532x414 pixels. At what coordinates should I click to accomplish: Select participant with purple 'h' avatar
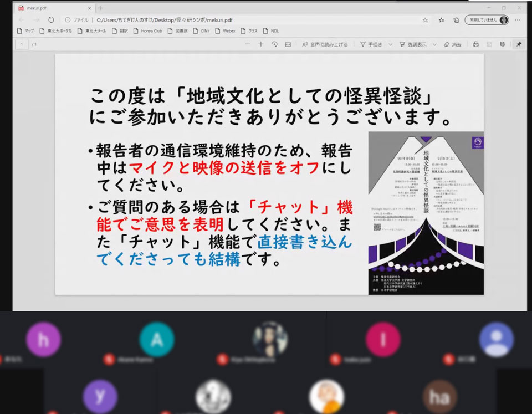tap(43, 339)
